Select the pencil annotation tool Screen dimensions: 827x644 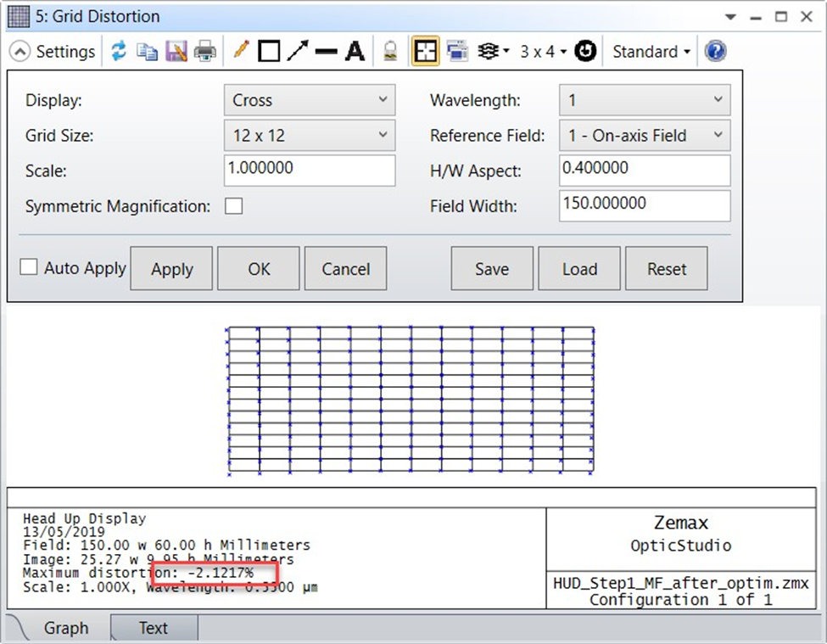tap(241, 51)
